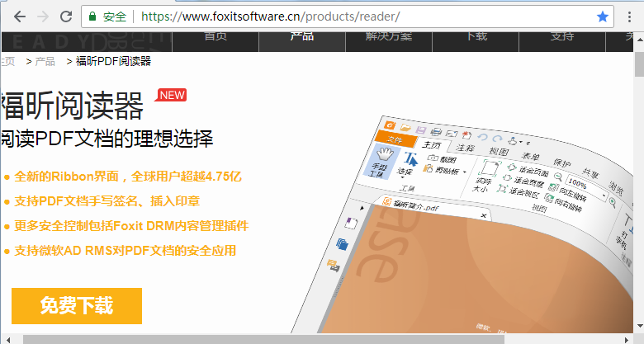Click the browser forward arrow
The height and width of the screenshot is (344, 644).
point(42,16)
